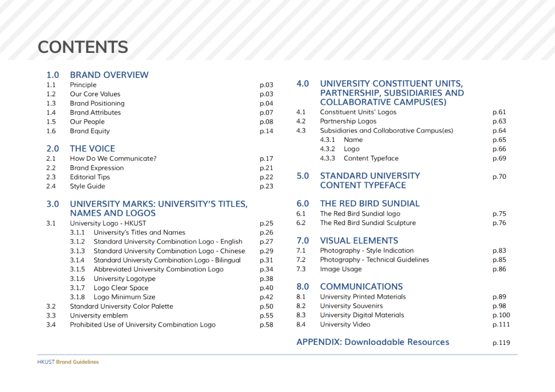555x392 pixels.
Task: Click HKUST Brand Guidelines footer text
Action: click(x=68, y=362)
